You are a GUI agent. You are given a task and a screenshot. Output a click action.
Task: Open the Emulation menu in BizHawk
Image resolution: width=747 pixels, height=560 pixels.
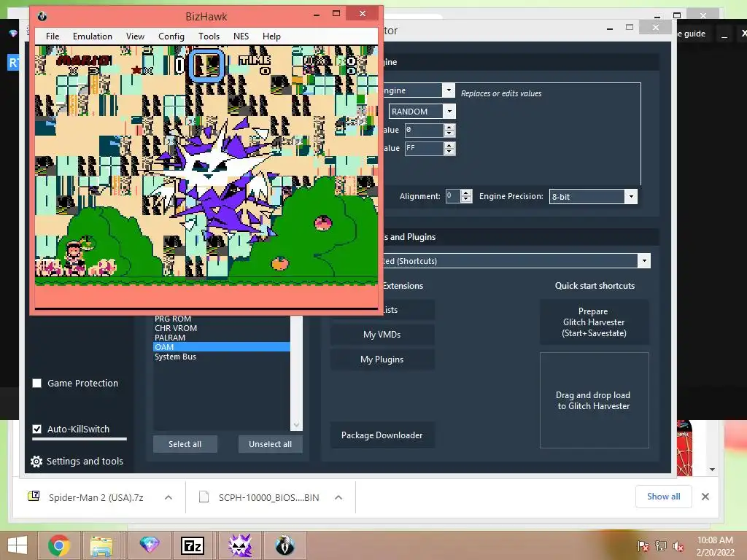pos(93,36)
